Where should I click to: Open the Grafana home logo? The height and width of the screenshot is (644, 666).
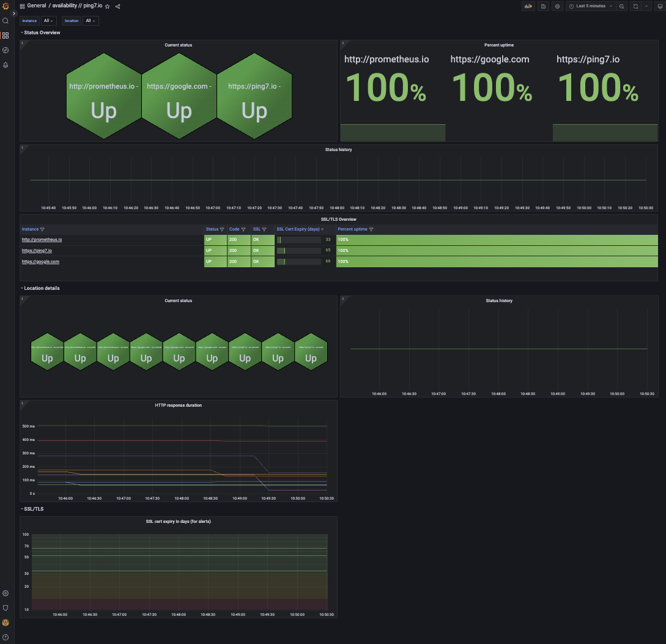[x=6, y=6]
